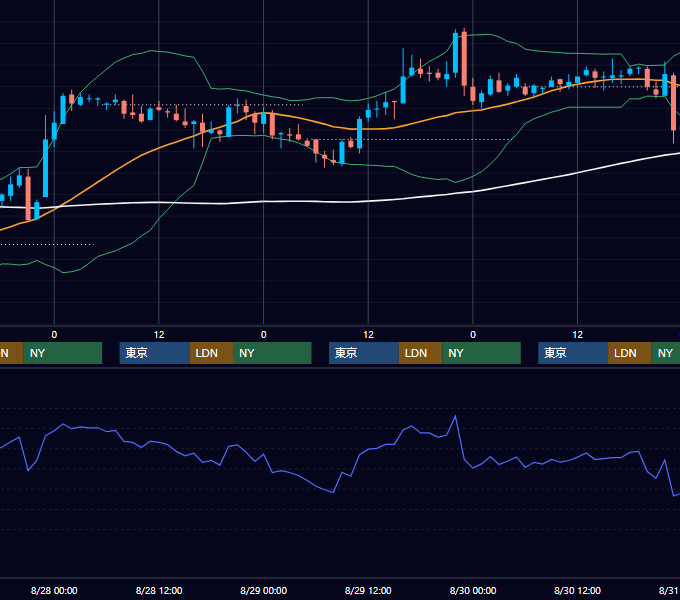Viewport: 680px width, 600px height.
Task: Click the 8/30 12:00 date label
Action: 578,590
